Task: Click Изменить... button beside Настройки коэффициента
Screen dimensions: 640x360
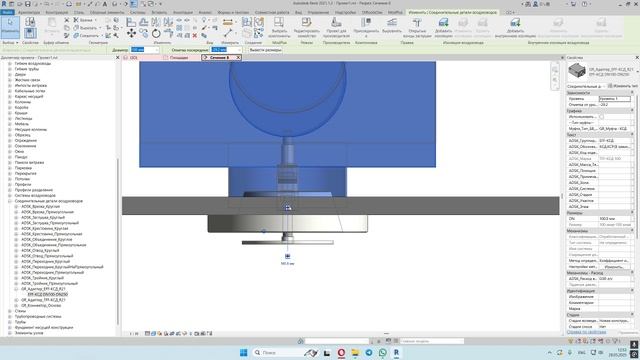Action: point(613,267)
